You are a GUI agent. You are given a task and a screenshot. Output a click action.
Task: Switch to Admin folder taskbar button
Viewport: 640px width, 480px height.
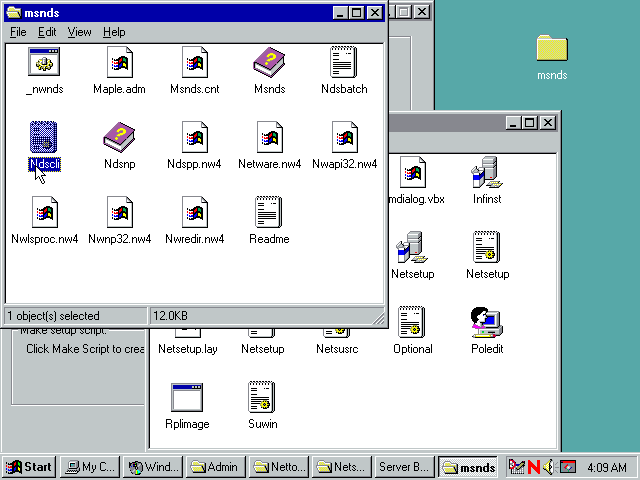click(x=216, y=467)
